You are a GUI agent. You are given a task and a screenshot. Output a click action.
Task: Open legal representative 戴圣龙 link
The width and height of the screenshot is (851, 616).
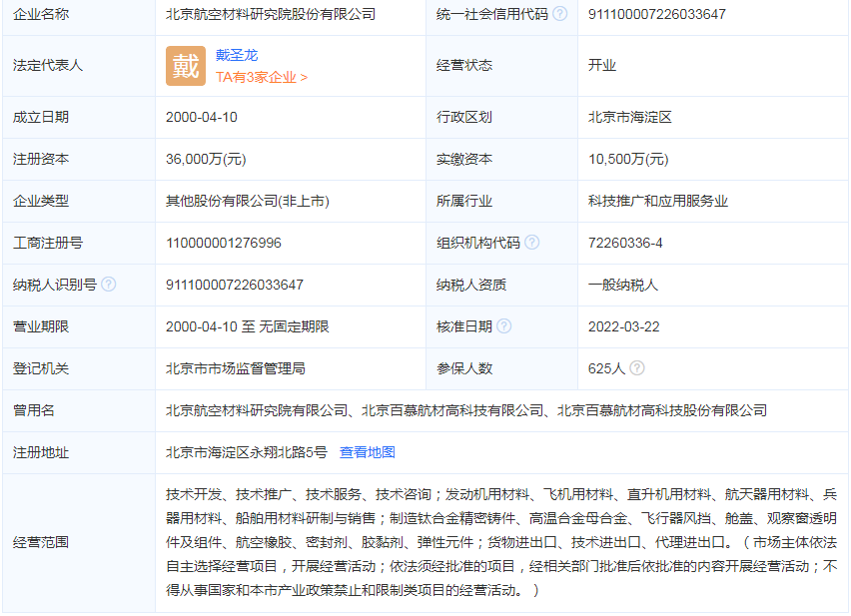237,55
